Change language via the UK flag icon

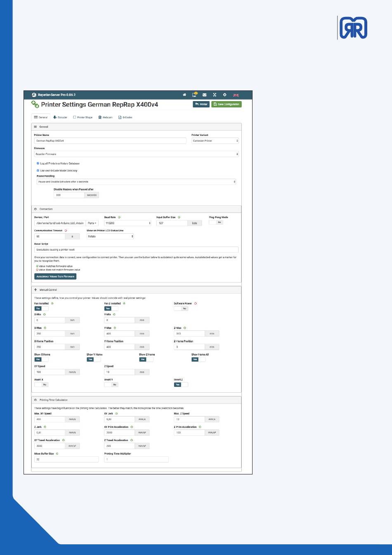(x=236, y=95)
